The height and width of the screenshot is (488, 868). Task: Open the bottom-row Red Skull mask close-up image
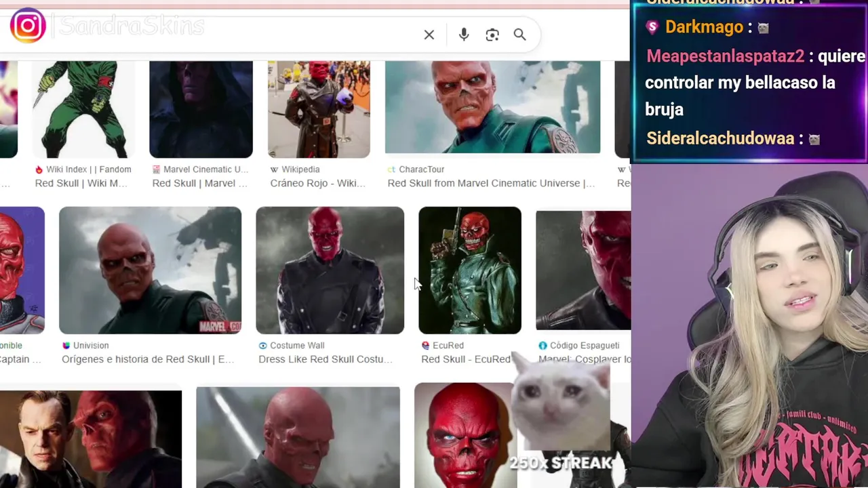coord(464,435)
